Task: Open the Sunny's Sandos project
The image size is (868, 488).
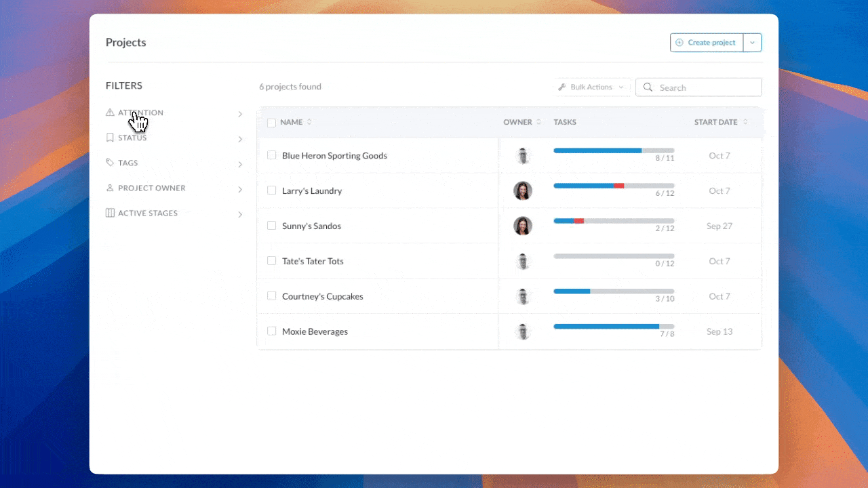Action: click(311, 226)
